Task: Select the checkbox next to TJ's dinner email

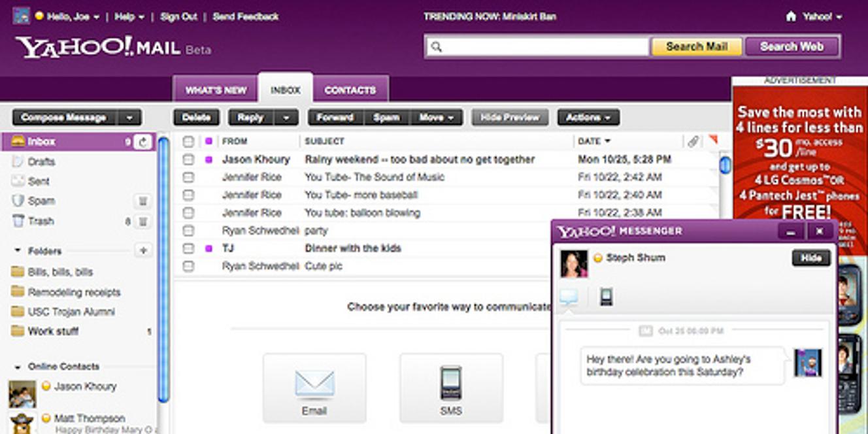Action: 188,248
